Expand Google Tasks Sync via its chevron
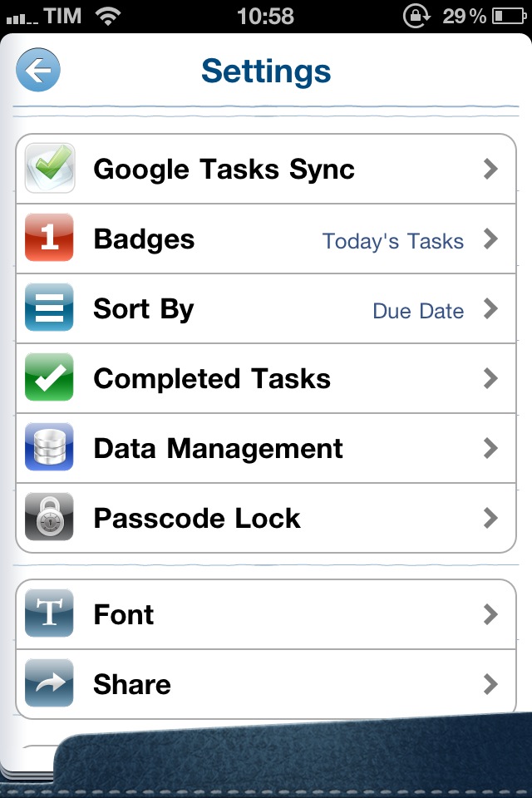The height and width of the screenshot is (798, 532). pos(490,169)
